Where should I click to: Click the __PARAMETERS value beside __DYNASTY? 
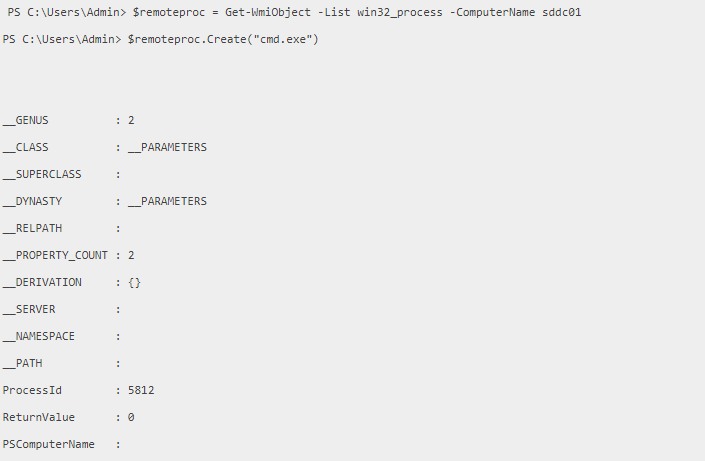167,201
